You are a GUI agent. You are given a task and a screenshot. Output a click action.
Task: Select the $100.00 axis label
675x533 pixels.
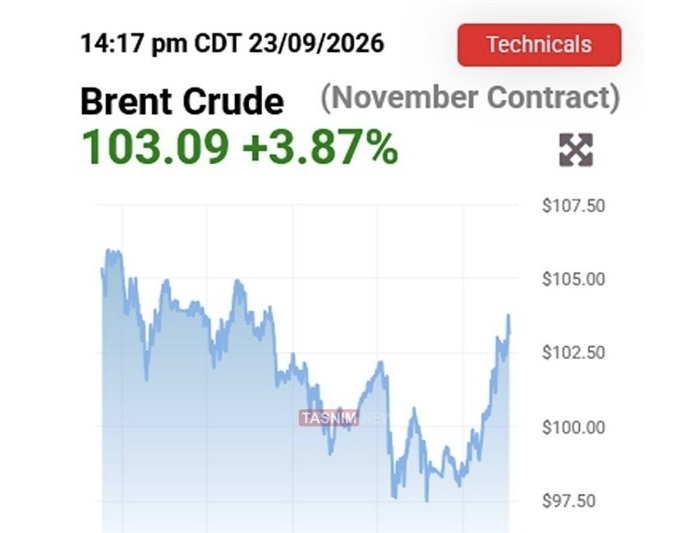coord(573,428)
